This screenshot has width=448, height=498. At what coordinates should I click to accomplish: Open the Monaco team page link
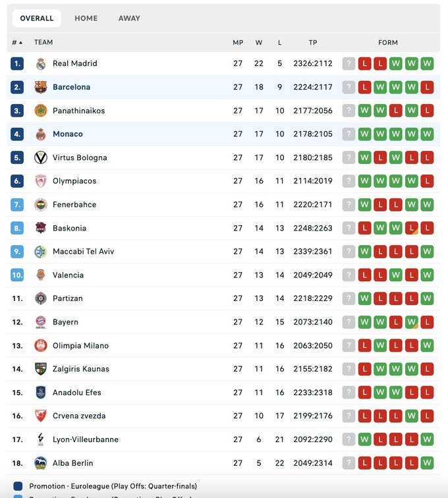pyautogui.click(x=68, y=134)
